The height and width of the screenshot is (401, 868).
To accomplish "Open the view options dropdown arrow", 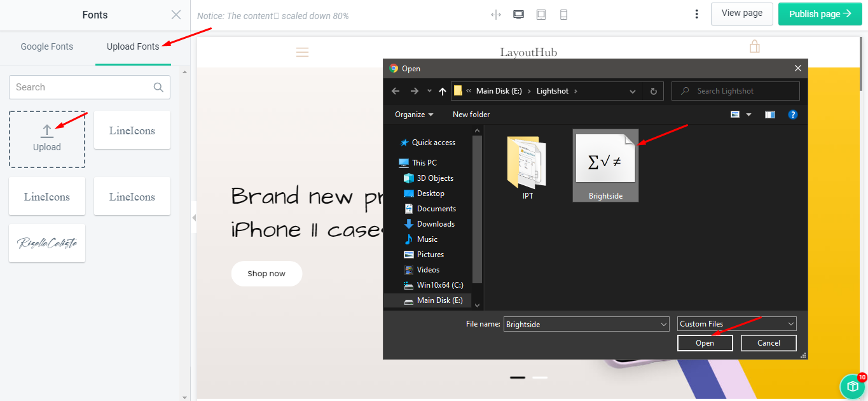I will [x=748, y=115].
